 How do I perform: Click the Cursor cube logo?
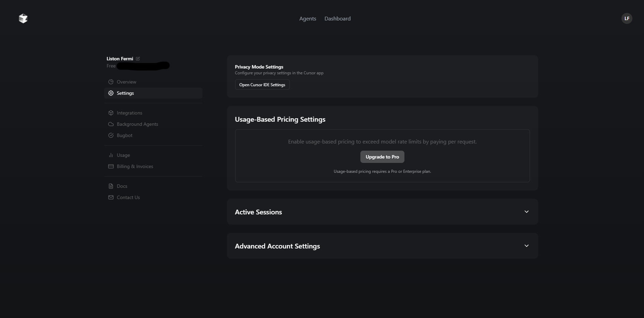pos(23,18)
